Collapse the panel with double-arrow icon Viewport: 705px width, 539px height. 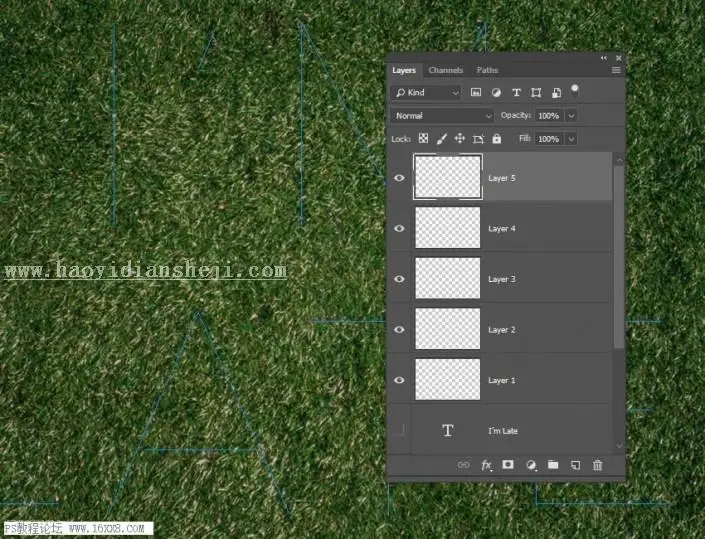pos(603,58)
